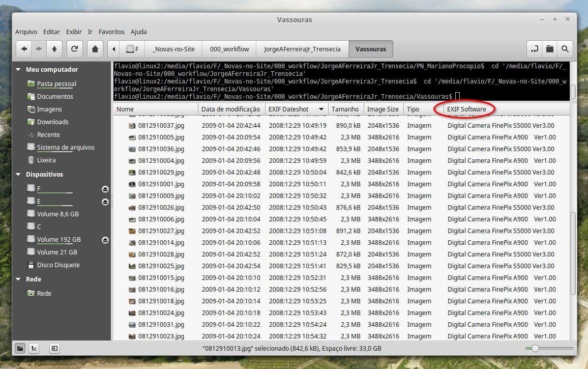Image resolution: width=588 pixels, height=369 pixels.
Task: Toggle the location entry button
Action: [534, 49]
